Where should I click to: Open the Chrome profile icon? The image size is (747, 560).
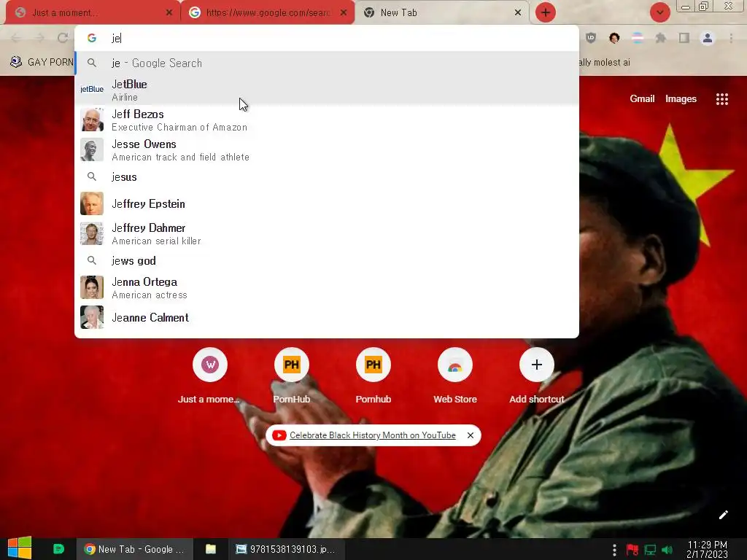[708, 38]
